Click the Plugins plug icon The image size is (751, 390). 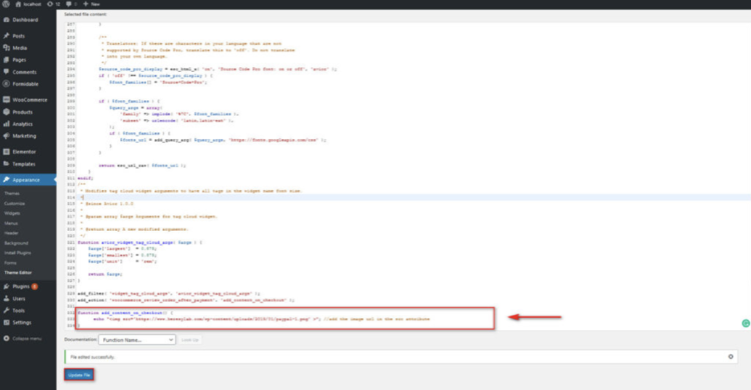tap(6, 287)
